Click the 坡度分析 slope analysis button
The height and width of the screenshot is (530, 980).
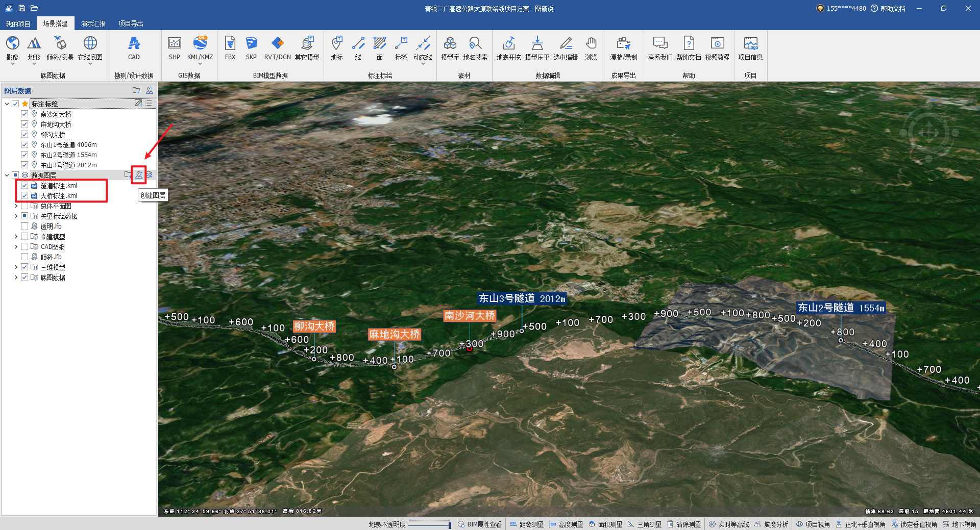pos(771,524)
